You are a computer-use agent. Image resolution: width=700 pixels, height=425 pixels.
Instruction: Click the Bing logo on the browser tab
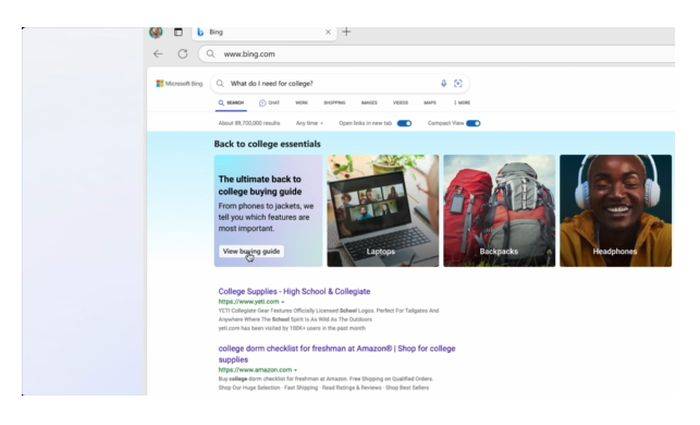200,32
